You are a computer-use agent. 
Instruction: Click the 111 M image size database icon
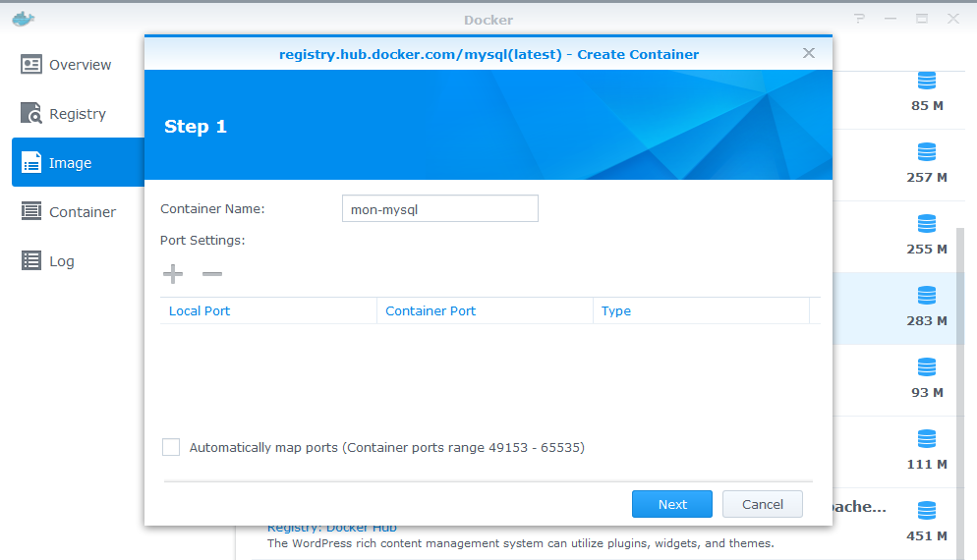click(x=927, y=438)
